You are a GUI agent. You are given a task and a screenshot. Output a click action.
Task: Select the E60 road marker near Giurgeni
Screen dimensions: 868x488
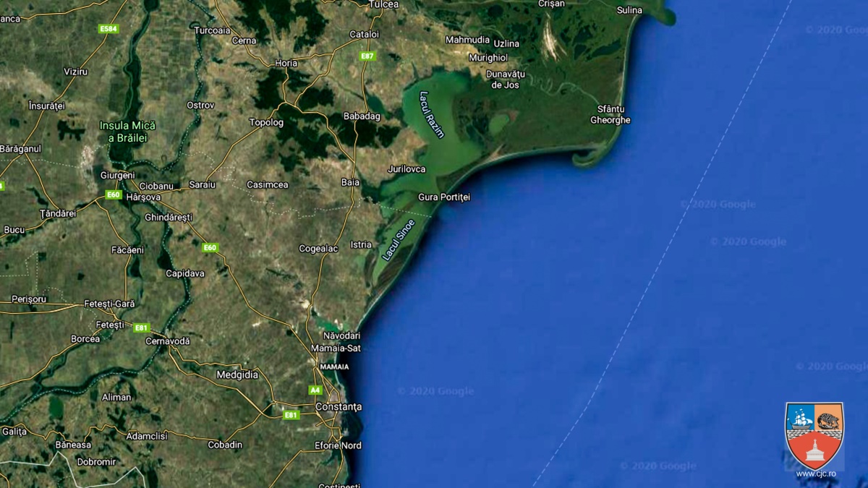113,194
